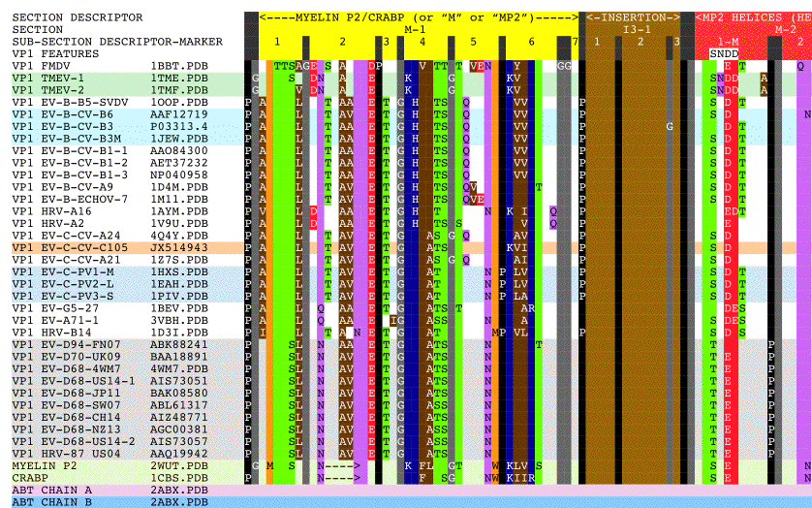Click the VP1 EV-D68-JP11 row label
This screenshot has height=508, width=812.
tap(66, 393)
